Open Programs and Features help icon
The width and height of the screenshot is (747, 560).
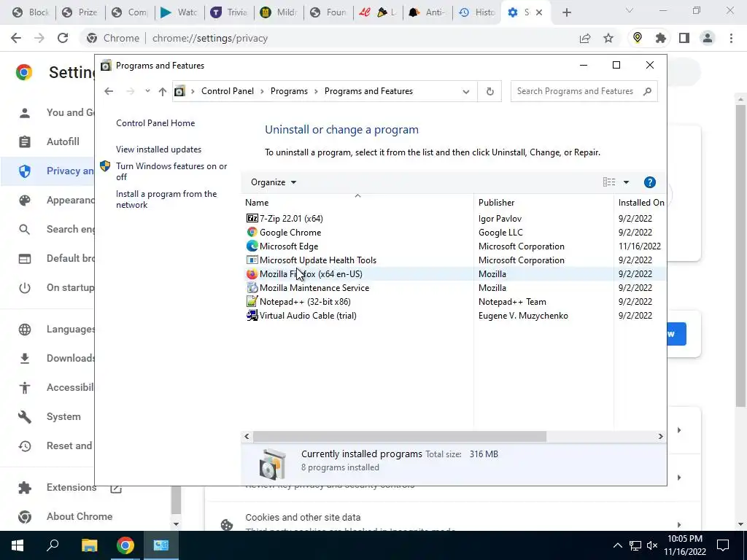(x=649, y=182)
